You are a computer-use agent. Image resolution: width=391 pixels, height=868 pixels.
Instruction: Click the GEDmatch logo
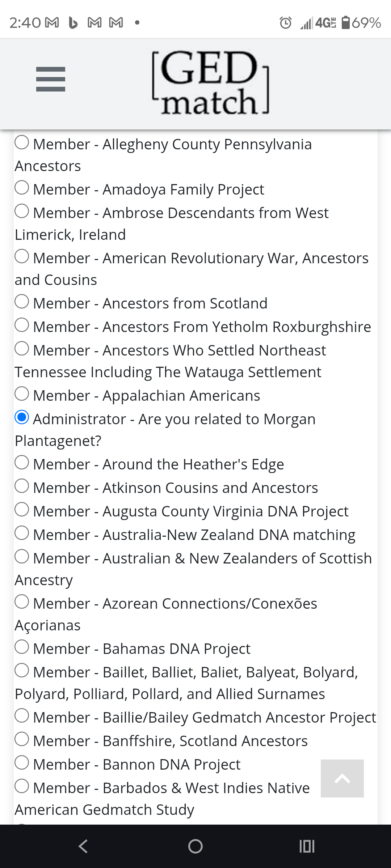point(209,82)
